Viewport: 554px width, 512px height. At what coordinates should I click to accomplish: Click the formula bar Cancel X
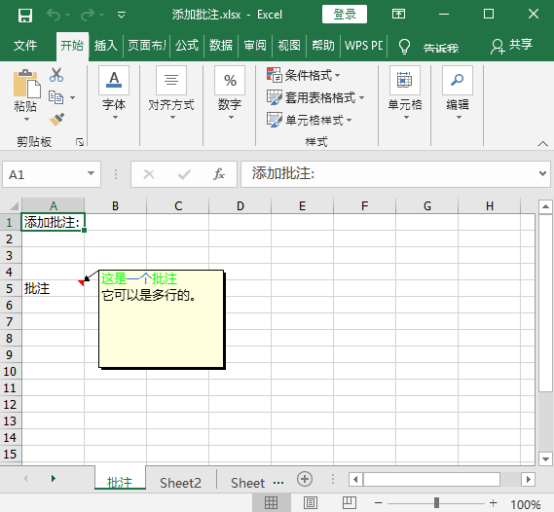(149, 174)
